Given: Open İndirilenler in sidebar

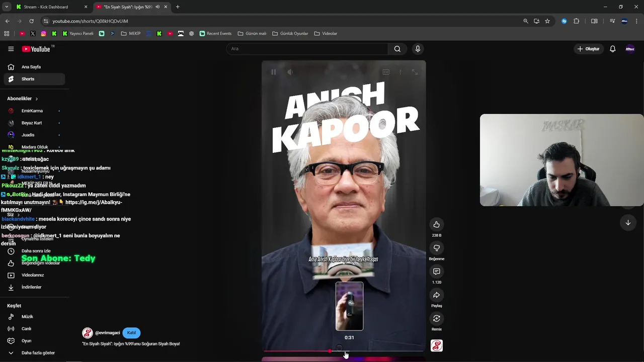Looking at the screenshot, I should (x=34, y=287).
